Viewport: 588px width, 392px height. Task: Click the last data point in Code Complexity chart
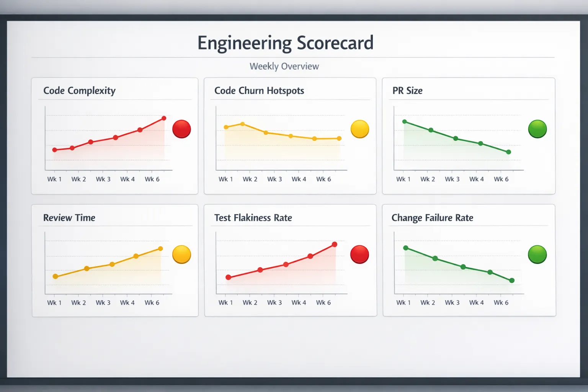[x=164, y=118]
